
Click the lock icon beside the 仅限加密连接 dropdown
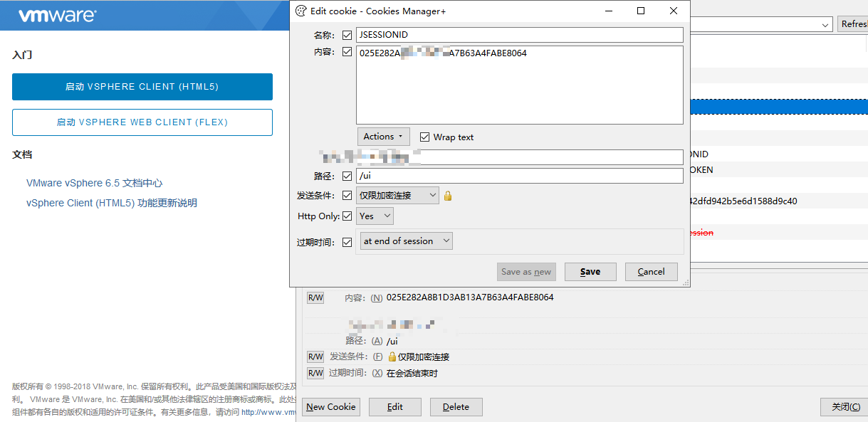[x=448, y=195]
